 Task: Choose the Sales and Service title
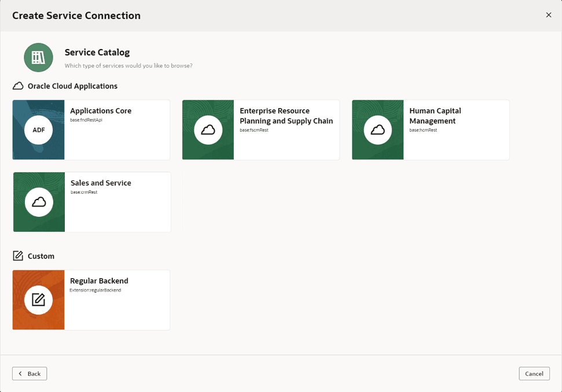(101, 183)
